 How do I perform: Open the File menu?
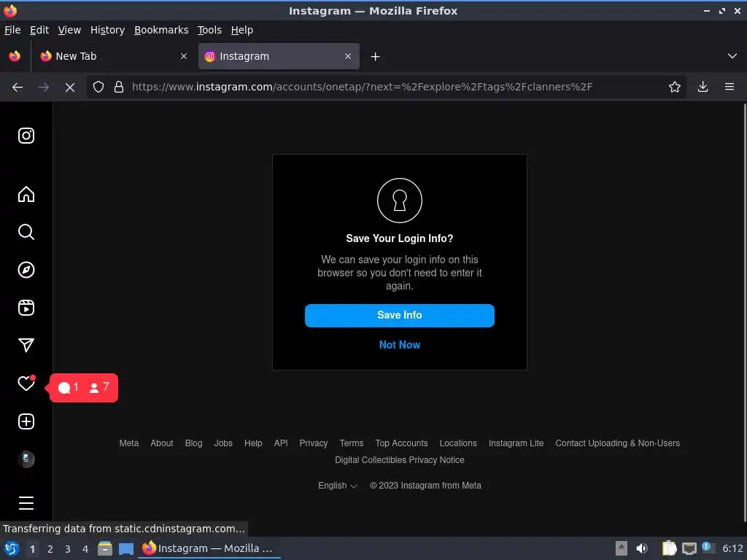(x=12, y=30)
